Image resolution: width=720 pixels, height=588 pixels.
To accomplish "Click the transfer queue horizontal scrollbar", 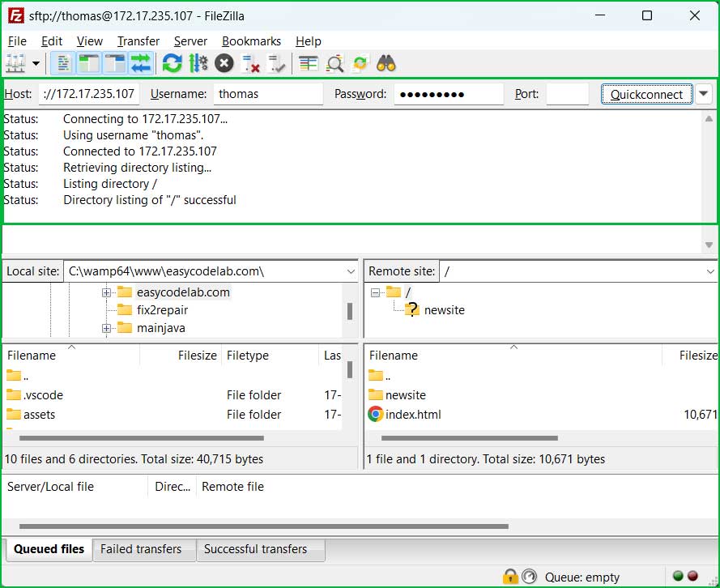I will (263, 526).
